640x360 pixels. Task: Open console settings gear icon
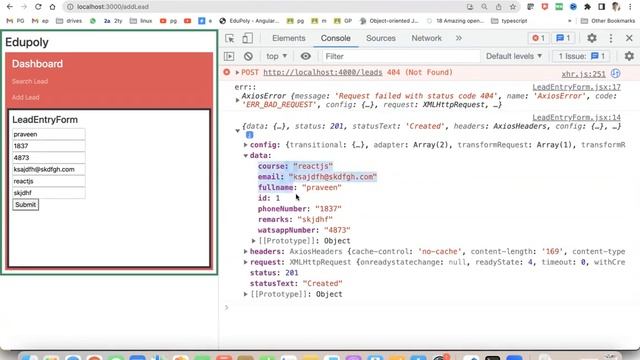click(x=629, y=56)
